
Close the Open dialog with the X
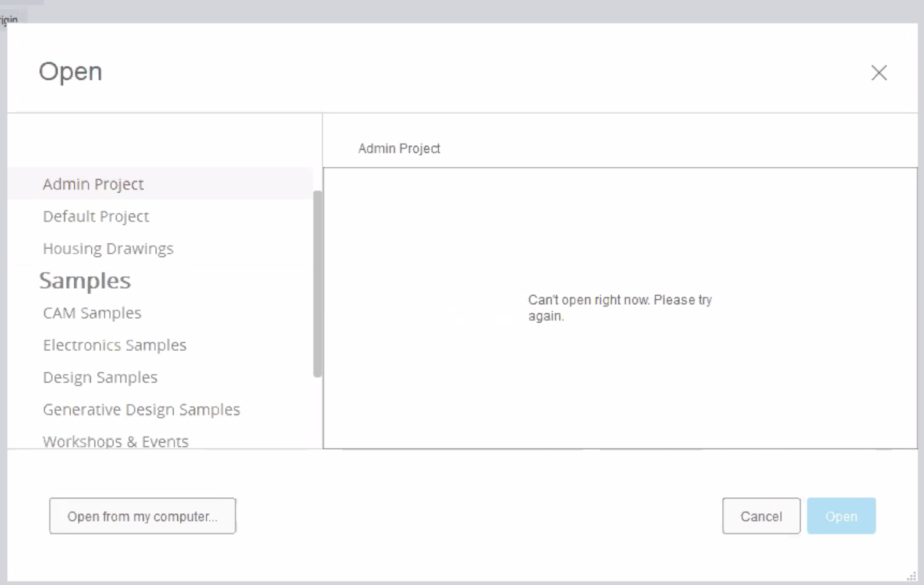(x=879, y=73)
